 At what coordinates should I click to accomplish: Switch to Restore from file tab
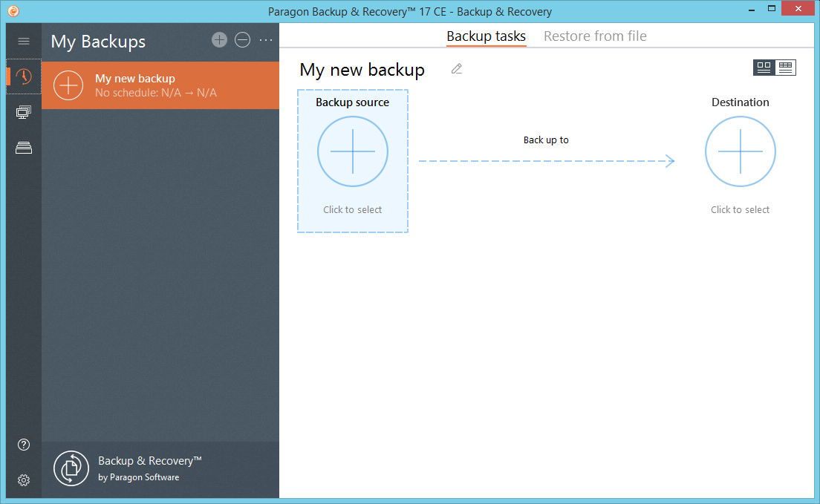(x=595, y=36)
